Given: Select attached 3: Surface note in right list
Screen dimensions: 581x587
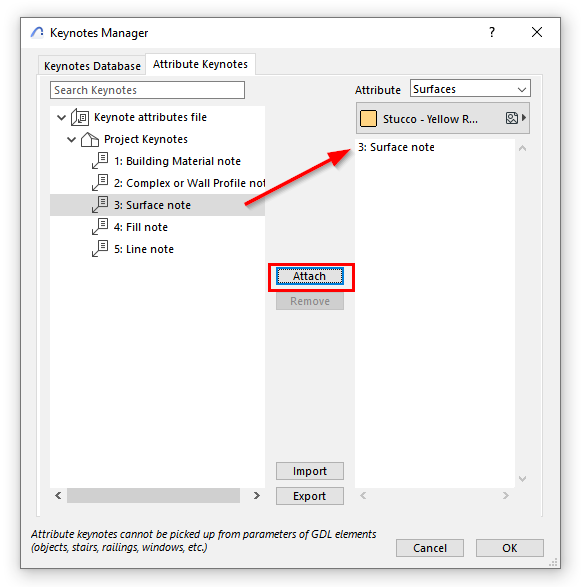Looking at the screenshot, I should 396,147.
